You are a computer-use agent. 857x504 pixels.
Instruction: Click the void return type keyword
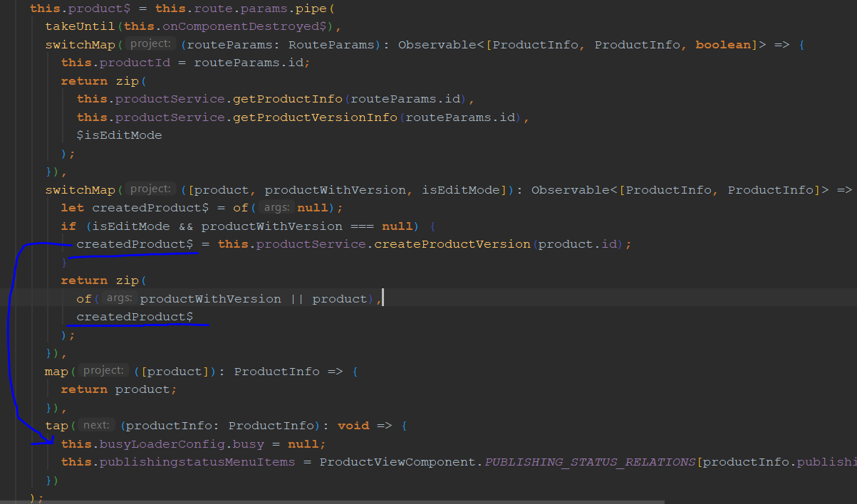pos(353,426)
